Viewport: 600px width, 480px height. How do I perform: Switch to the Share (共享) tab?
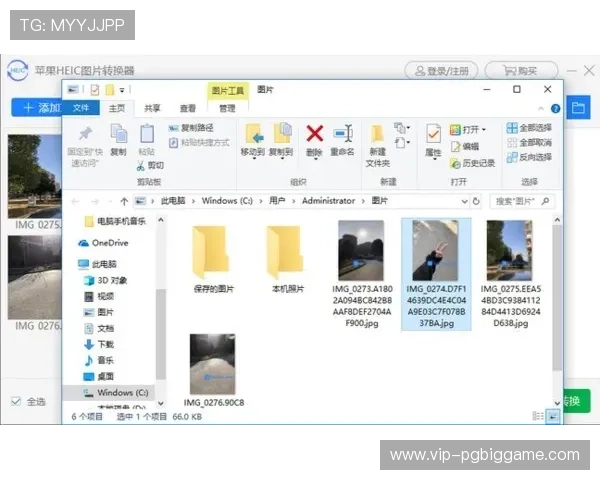(x=152, y=108)
